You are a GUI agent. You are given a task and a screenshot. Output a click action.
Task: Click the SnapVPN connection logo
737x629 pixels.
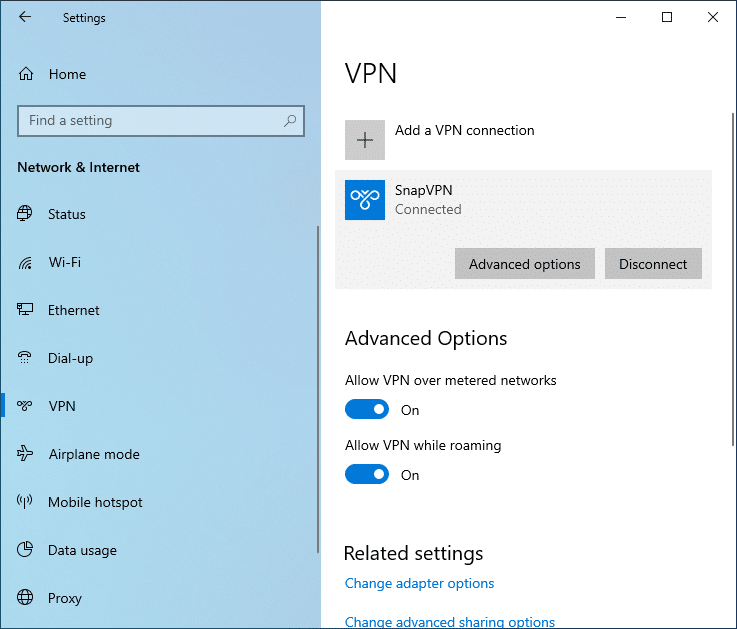pyautogui.click(x=365, y=200)
